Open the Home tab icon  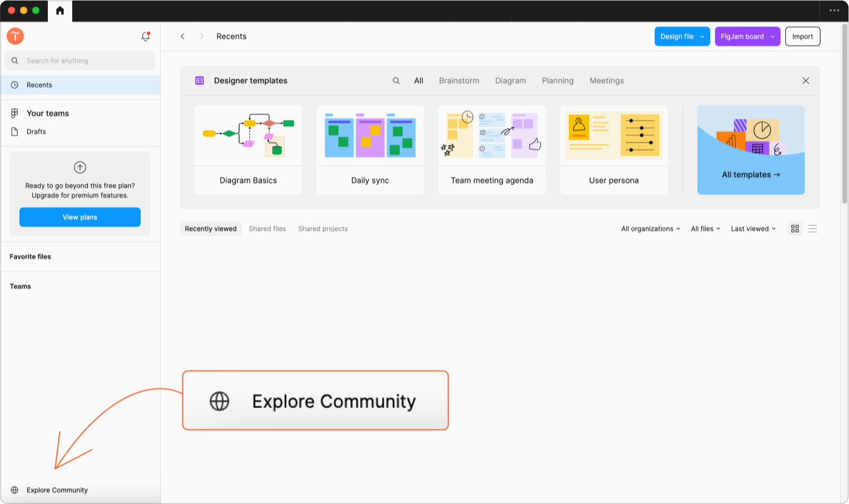[59, 11]
